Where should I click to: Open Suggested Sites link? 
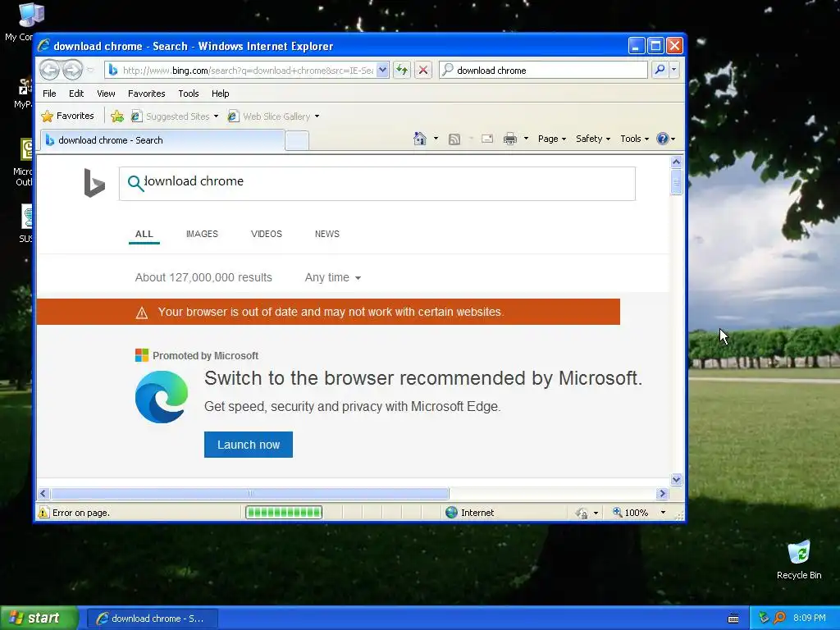tap(174, 116)
